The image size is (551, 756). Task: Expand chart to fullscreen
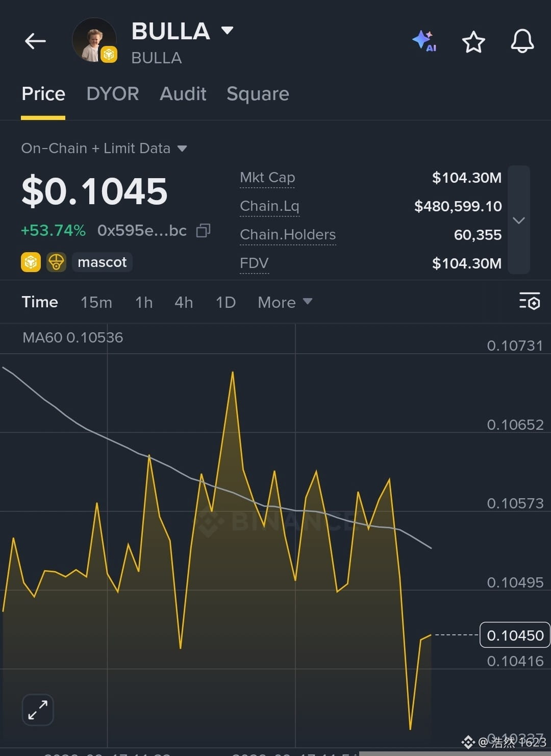point(38,710)
